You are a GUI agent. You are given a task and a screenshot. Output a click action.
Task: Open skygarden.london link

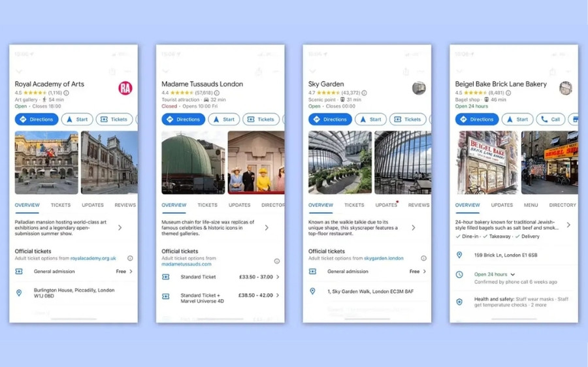pos(384,259)
